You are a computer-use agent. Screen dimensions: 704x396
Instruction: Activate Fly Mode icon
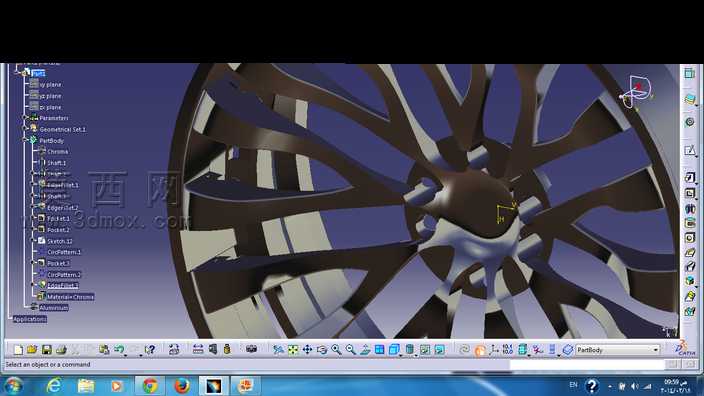pyautogui.click(x=278, y=350)
